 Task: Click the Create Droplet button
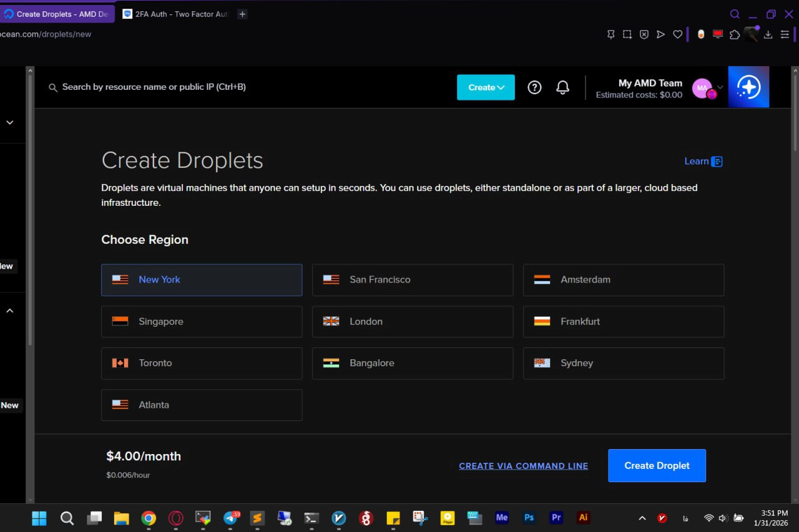pyautogui.click(x=657, y=465)
